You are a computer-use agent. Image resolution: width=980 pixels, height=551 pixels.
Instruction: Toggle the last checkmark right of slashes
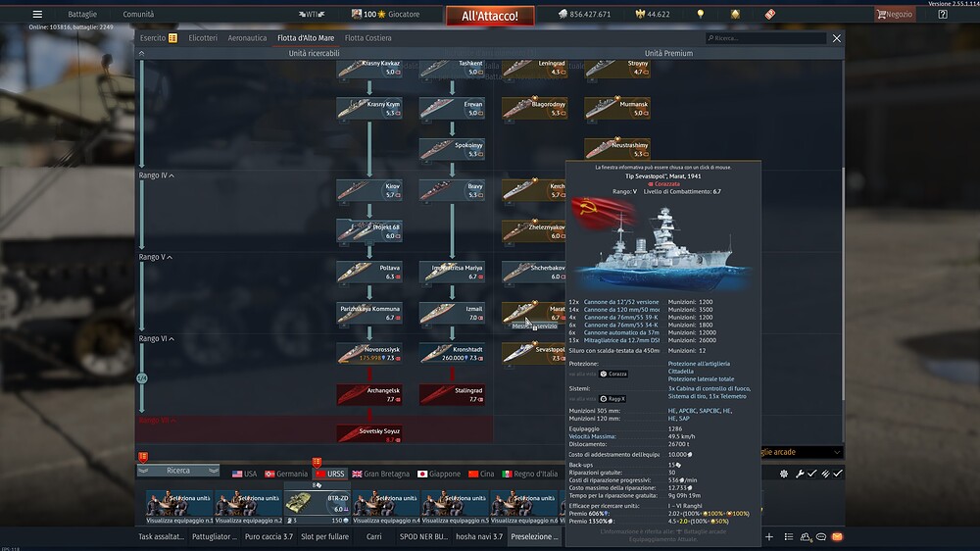click(838, 474)
